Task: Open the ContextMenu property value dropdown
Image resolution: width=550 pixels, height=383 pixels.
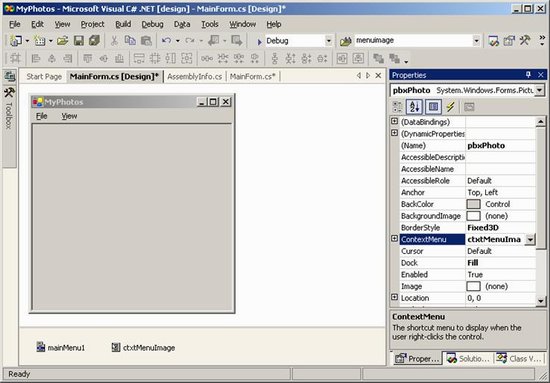Action: [x=530, y=240]
